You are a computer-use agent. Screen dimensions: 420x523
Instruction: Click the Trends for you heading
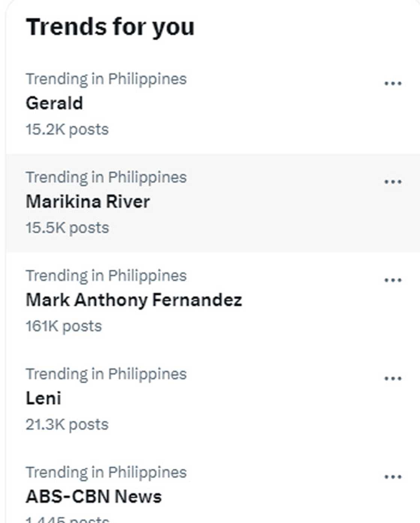pos(110,27)
